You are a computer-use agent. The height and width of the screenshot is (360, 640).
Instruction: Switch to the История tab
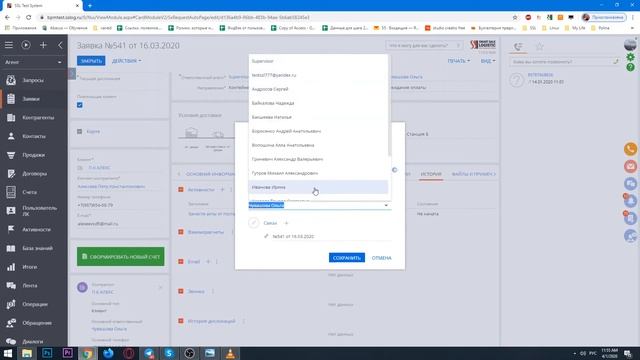pos(431,174)
